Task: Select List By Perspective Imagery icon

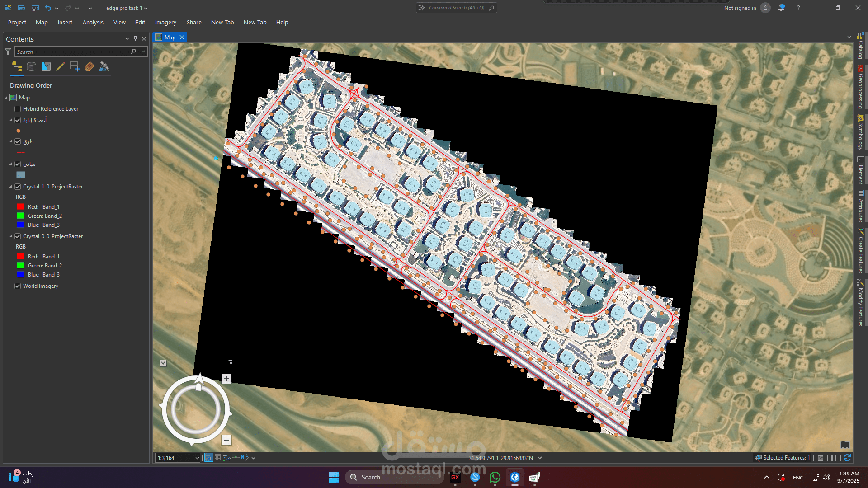Action: [x=104, y=67]
